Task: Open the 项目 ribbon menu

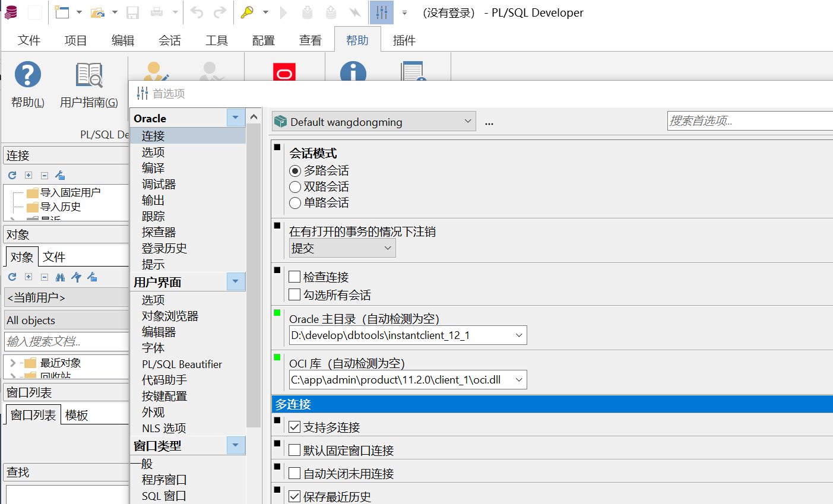Action: pos(76,40)
